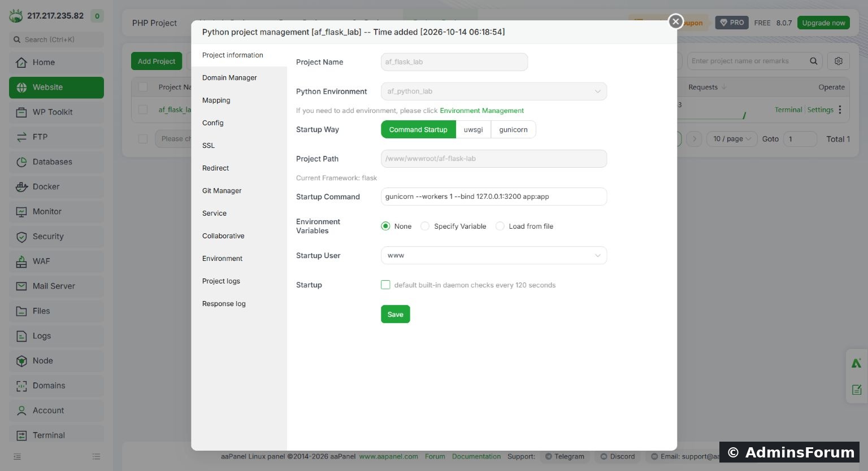Open the project list settings gear
The height and width of the screenshot is (471, 868).
click(x=839, y=61)
